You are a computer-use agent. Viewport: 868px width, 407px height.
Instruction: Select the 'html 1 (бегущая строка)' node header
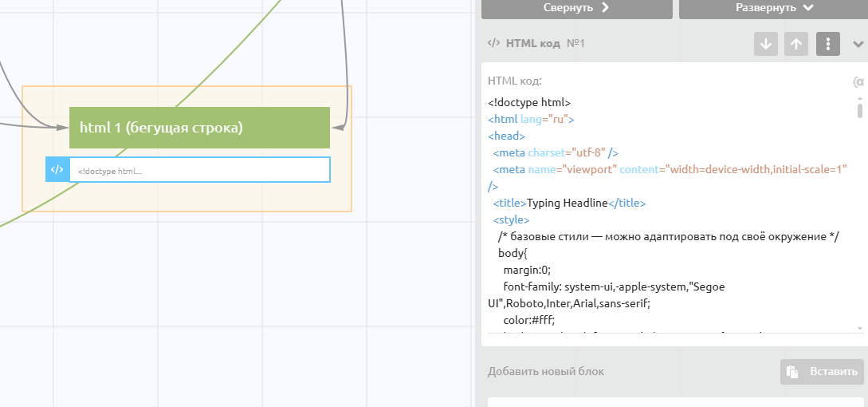(x=199, y=128)
